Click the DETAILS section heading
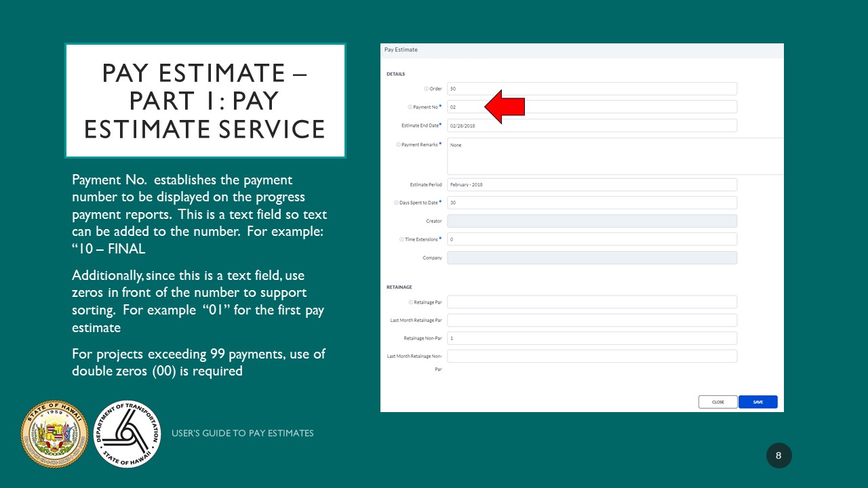868x488 pixels. 395,74
